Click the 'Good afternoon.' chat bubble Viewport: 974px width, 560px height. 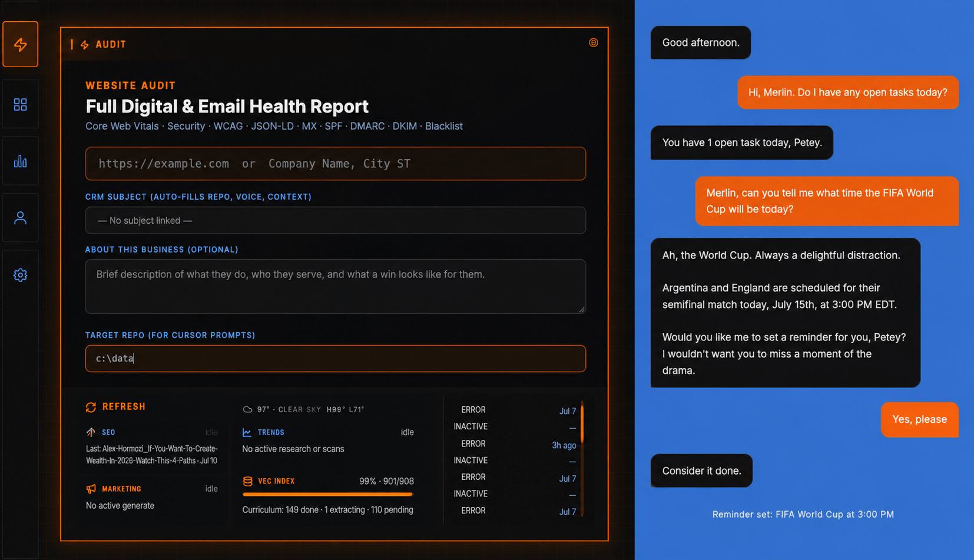(x=701, y=42)
